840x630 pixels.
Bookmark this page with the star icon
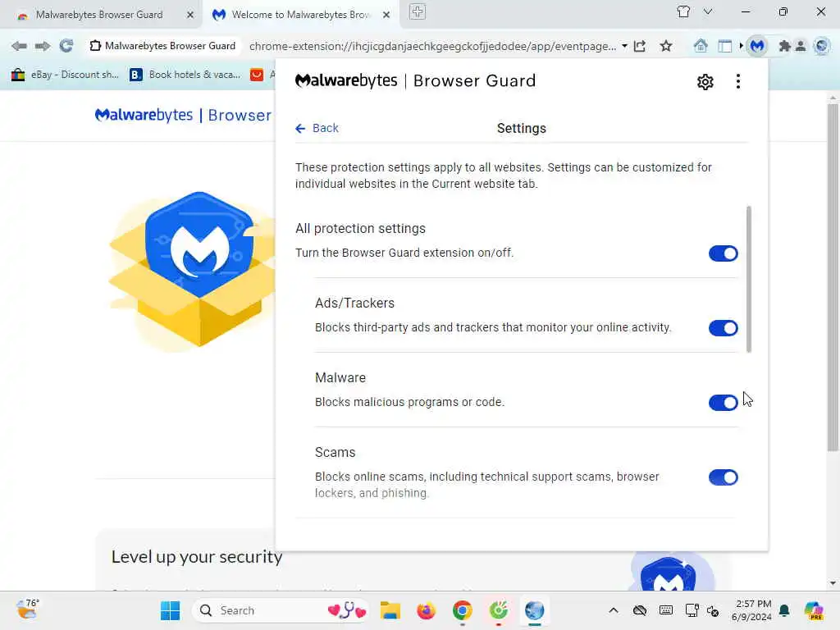pos(666,46)
